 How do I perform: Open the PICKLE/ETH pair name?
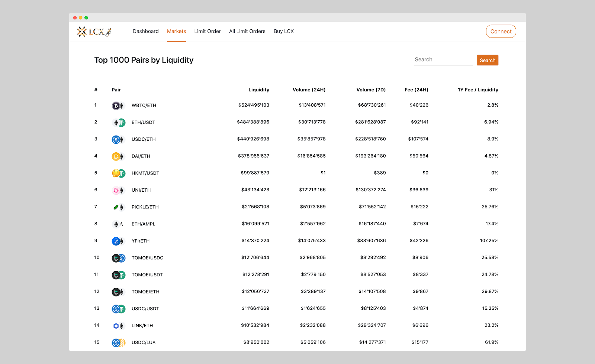[x=145, y=207]
